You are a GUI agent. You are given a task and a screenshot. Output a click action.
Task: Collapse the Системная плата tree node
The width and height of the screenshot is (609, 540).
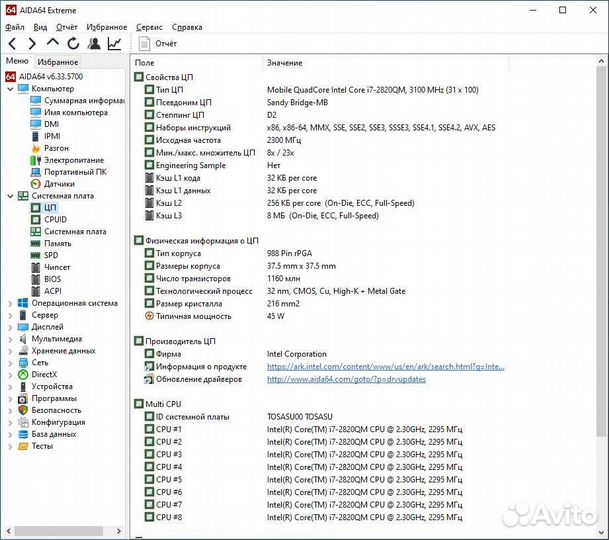(x=10, y=196)
